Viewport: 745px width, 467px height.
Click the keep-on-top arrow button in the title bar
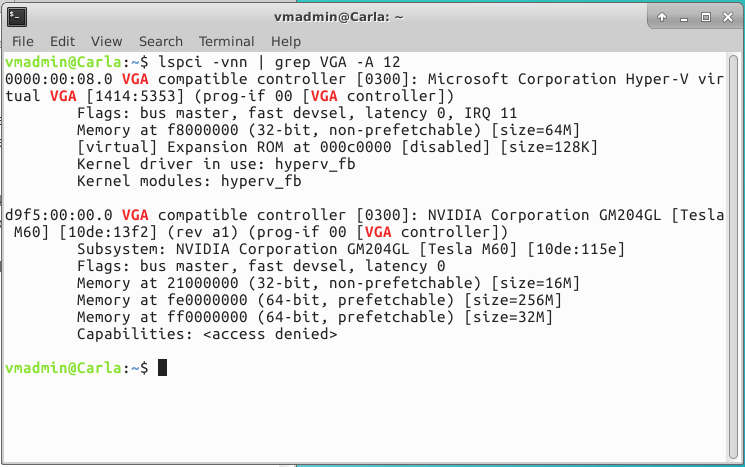662,18
